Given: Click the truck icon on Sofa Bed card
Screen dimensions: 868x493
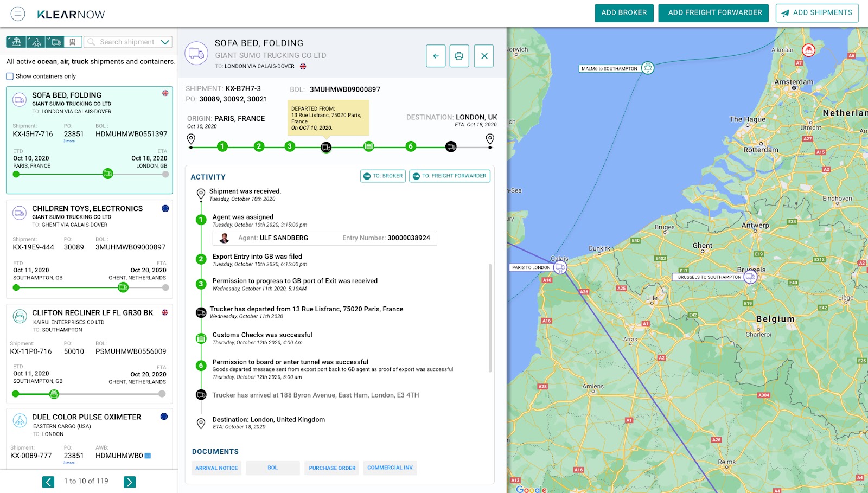Looking at the screenshot, I should tap(20, 100).
